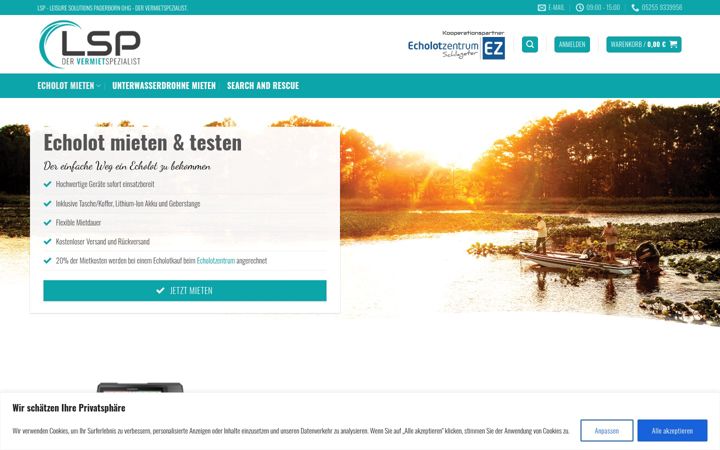Click the Jetzt Mieten button
This screenshot has width=720, height=450.
click(x=185, y=291)
